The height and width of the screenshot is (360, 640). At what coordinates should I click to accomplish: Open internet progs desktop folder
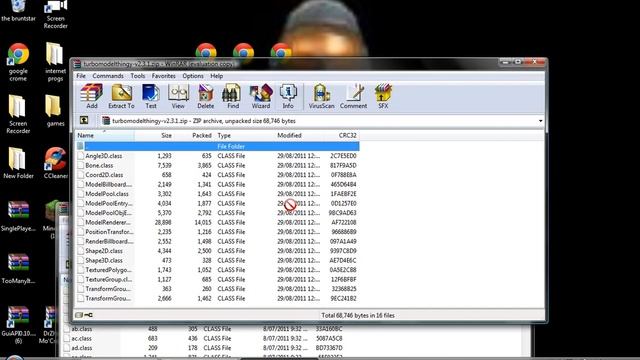point(55,62)
